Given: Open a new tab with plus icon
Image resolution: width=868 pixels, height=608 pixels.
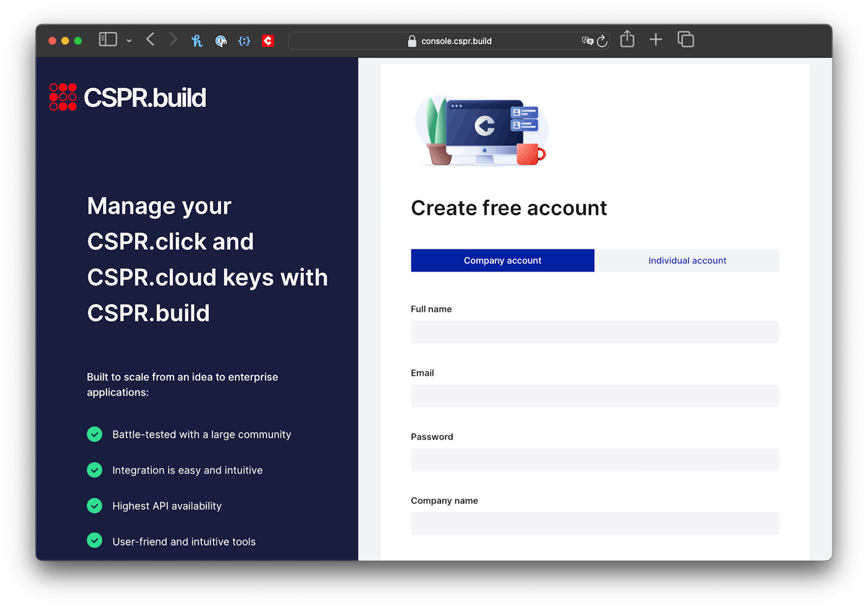Looking at the screenshot, I should [x=656, y=40].
